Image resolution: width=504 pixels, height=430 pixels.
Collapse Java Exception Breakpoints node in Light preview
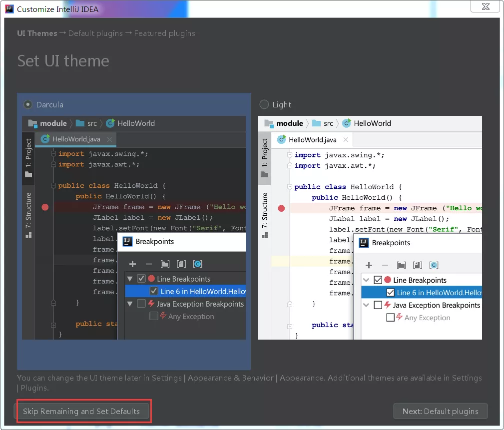[x=366, y=305]
